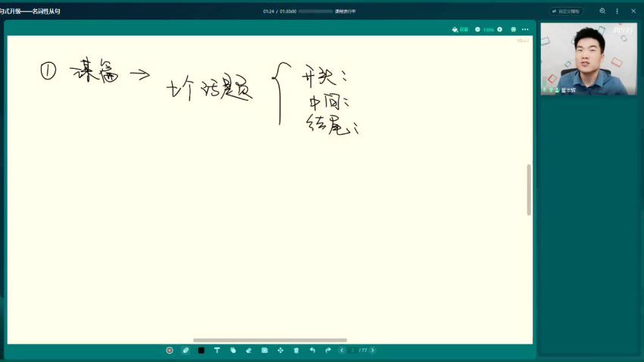Open the black pen color swatch
The image size is (644, 362).
click(x=202, y=351)
